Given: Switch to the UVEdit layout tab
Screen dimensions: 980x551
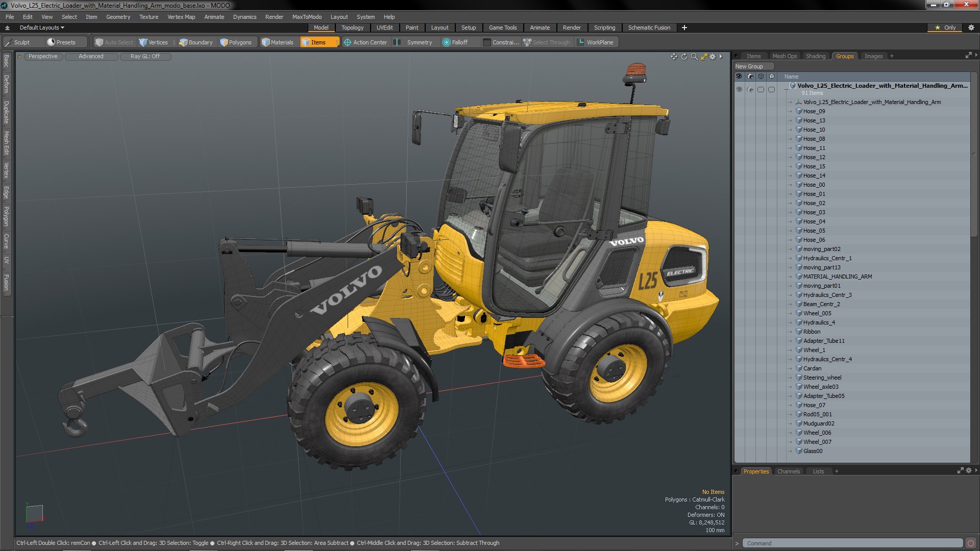Looking at the screenshot, I should (x=384, y=28).
